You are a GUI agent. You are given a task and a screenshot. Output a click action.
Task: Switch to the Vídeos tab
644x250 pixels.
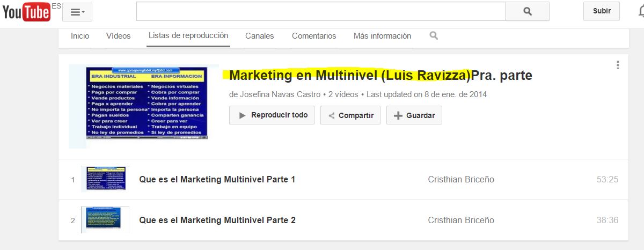coord(119,36)
